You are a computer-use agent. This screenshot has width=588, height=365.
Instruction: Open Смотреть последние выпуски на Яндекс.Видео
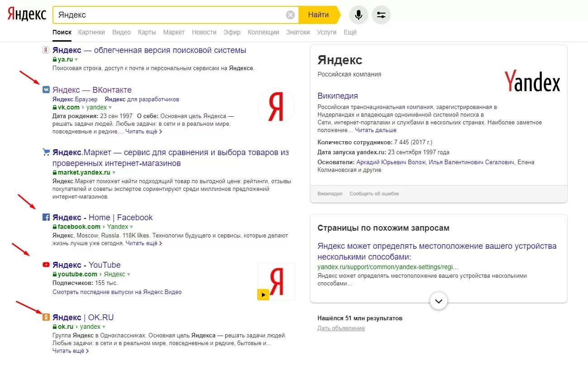coord(117,292)
